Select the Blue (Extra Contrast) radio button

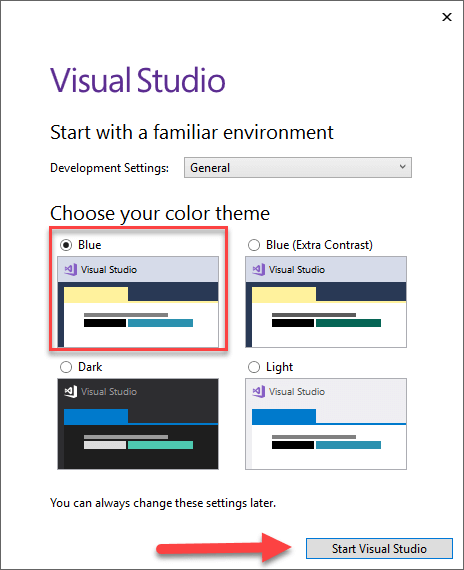(x=254, y=245)
